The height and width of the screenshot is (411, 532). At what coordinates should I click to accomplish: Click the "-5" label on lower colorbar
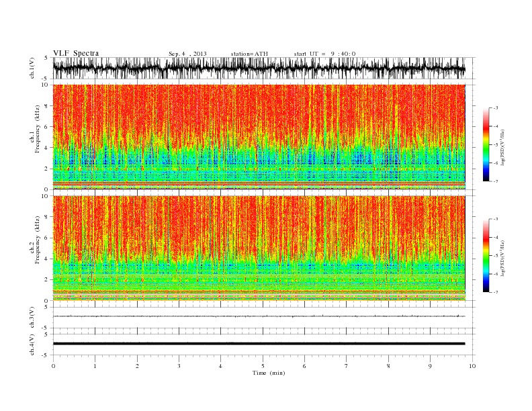click(x=495, y=256)
